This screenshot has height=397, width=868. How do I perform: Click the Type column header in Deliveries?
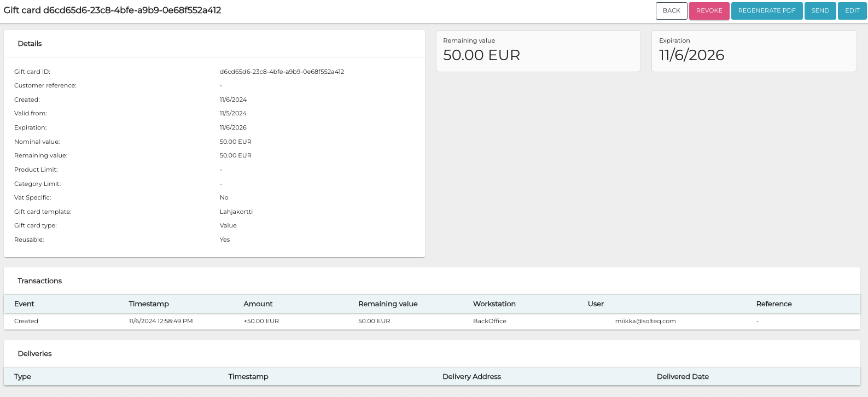[22, 377]
